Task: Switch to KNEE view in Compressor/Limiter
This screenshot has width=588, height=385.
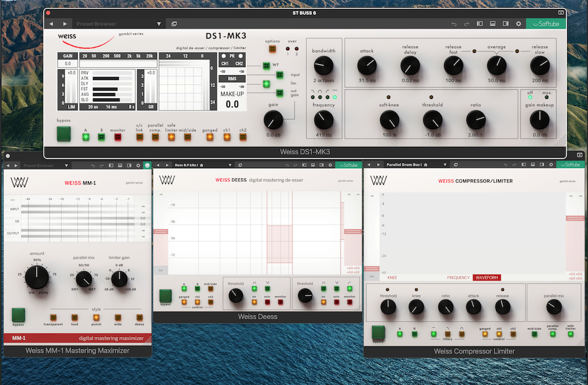Action: (392, 278)
